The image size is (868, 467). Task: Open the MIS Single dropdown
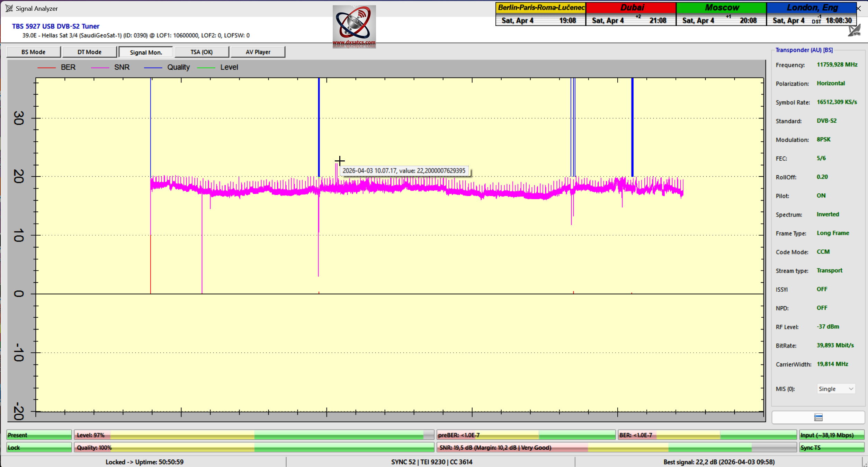pos(836,389)
